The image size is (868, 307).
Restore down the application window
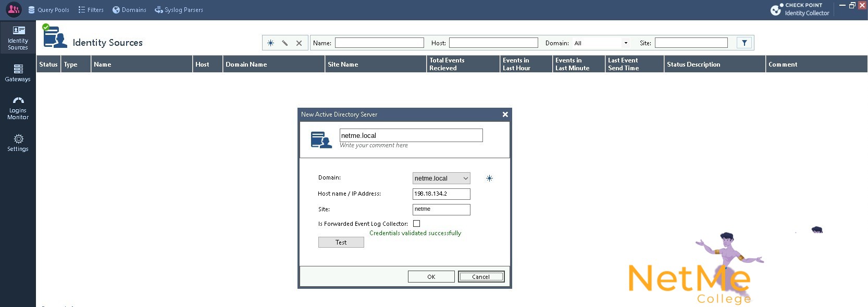[x=852, y=5]
